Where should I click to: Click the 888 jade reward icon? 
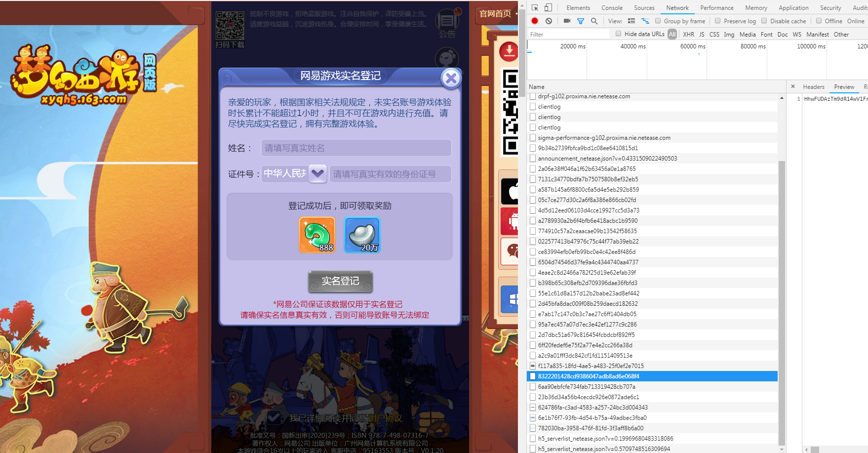click(317, 235)
